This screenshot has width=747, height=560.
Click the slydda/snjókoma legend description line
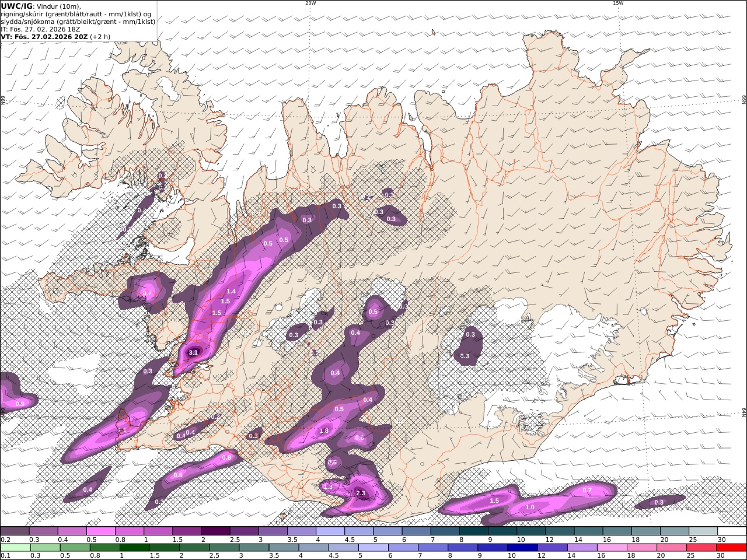78,21
